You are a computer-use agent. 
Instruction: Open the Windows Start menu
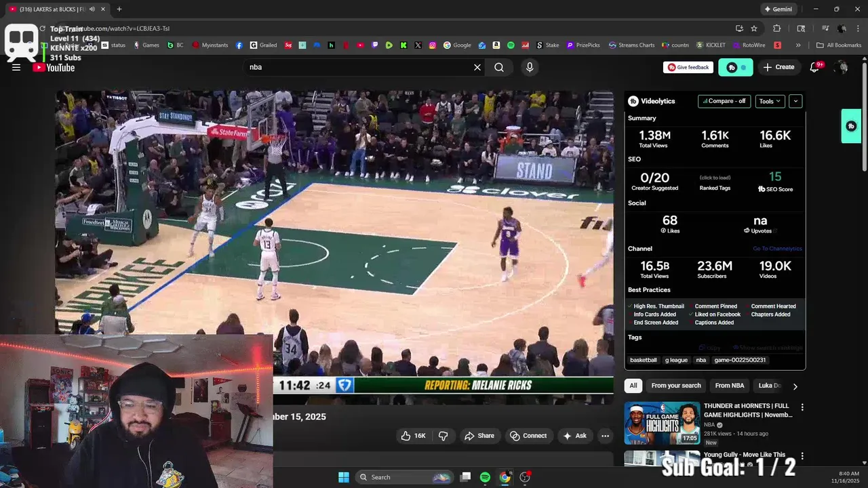(344, 477)
